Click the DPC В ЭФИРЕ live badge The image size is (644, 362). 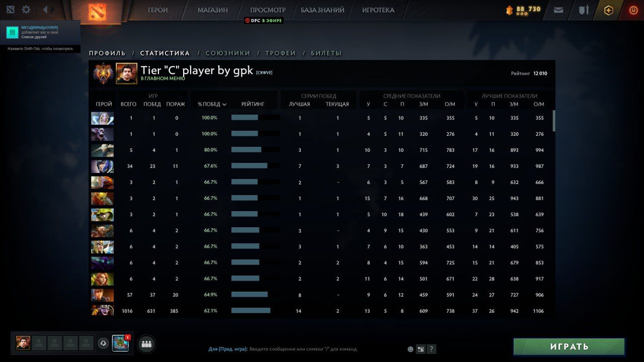pyautogui.click(x=264, y=21)
